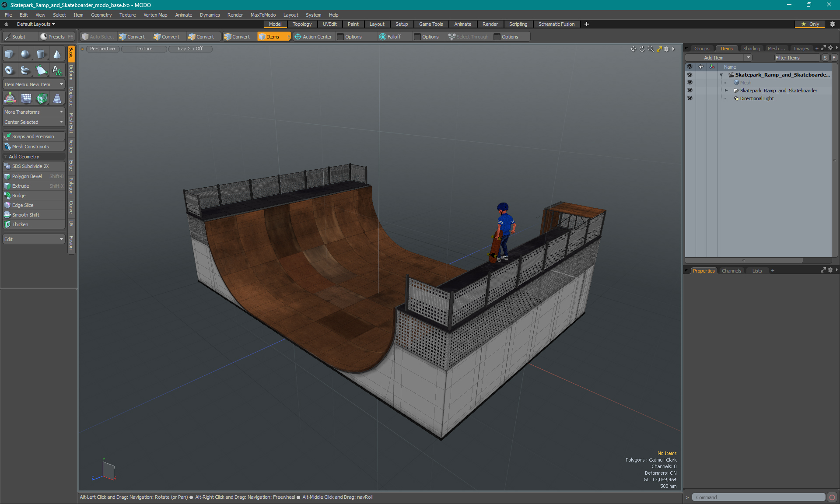The height and width of the screenshot is (504, 840).
Task: Click the Smooth Shift tool
Action: pyautogui.click(x=34, y=215)
